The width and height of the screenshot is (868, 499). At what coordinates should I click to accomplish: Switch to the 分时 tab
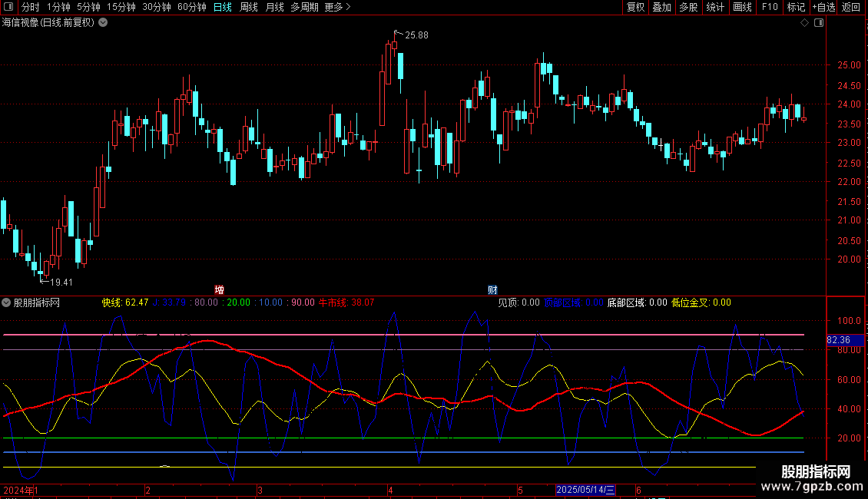pos(31,7)
